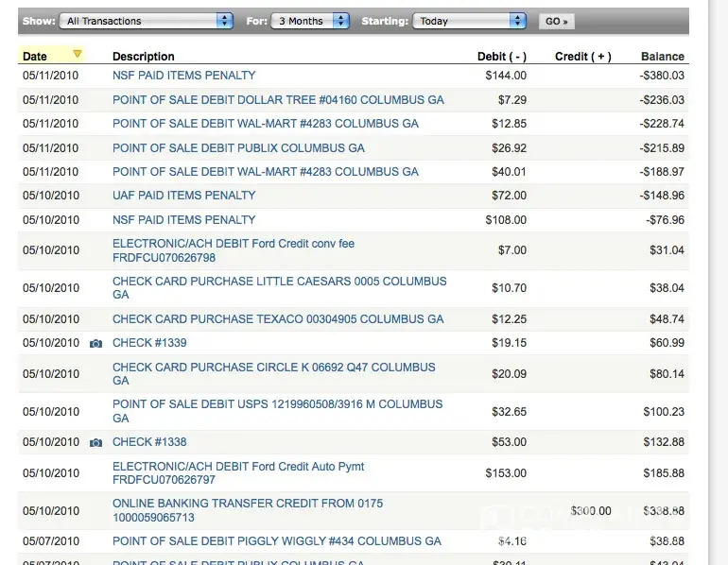The image size is (728, 565).
Task: Select the PIGGLY WIGGLY #434 transaction
Action: click(x=276, y=541)
